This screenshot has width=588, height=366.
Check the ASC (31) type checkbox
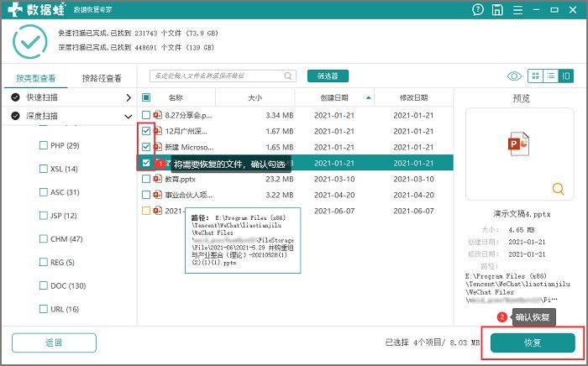(44, 192)
